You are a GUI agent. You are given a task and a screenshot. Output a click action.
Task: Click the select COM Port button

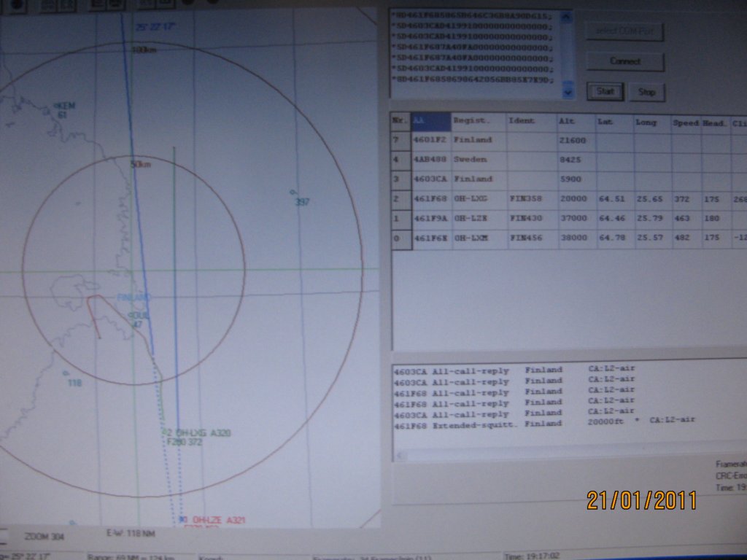[x=625, y=32]
